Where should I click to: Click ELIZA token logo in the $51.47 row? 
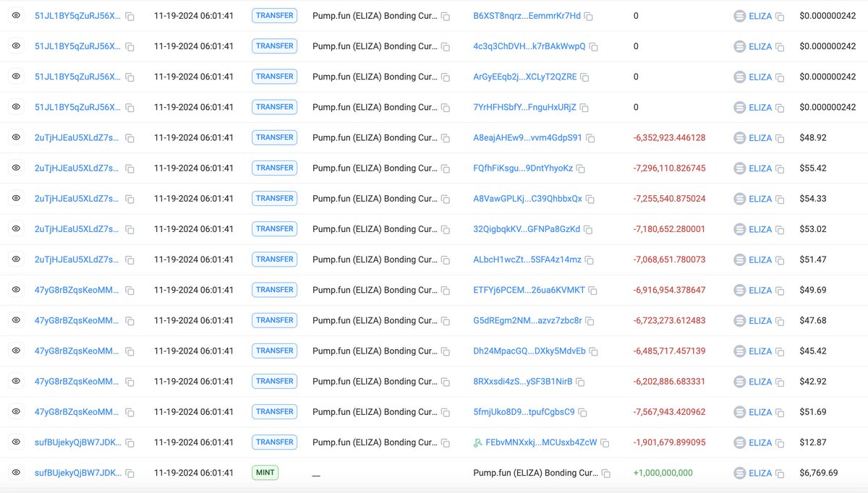click(x=739, y=260)
